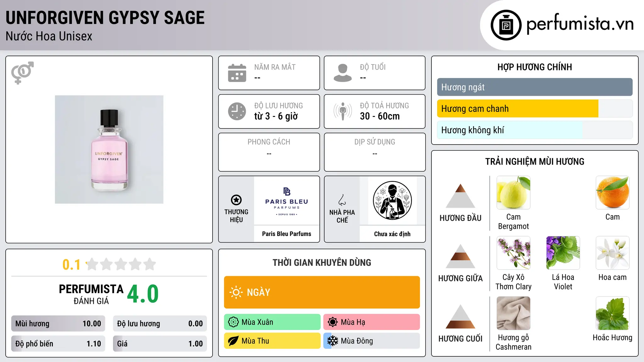
Task: Click the star badge icon above Thương hiệu
Action: [236, 200]
